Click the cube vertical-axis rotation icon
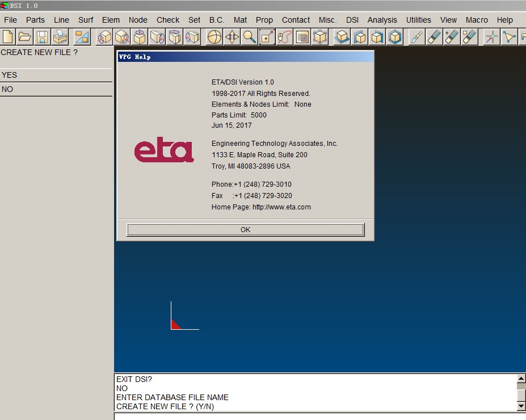 coord(139,37)
